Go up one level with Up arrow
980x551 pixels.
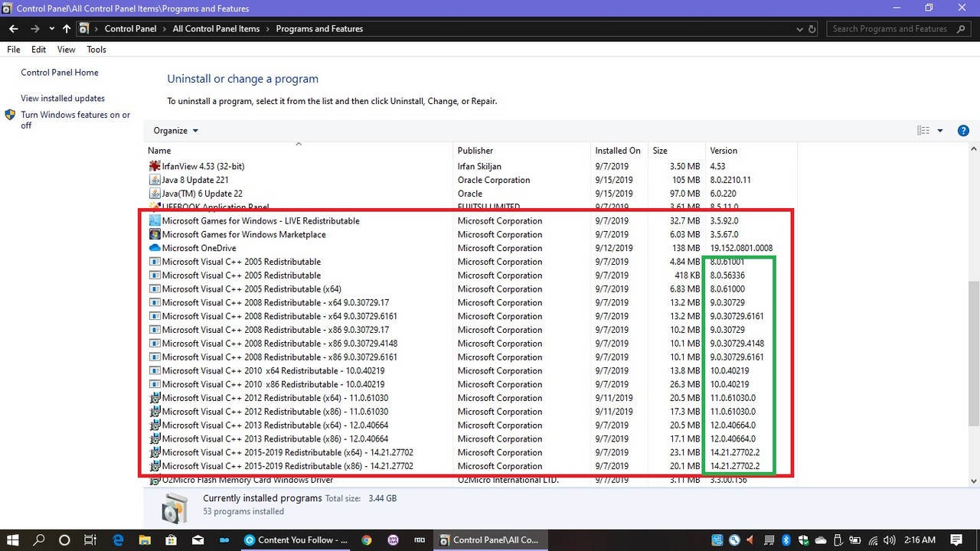click(x=67, y=29)
